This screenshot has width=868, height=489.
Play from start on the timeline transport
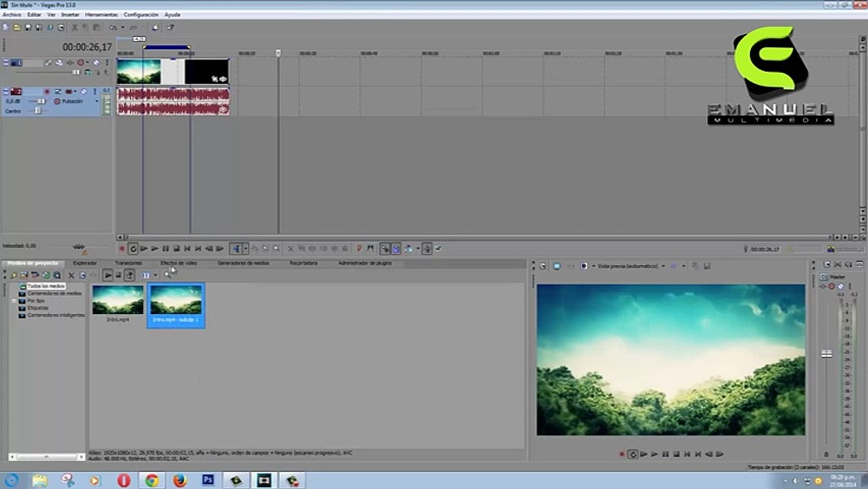[x=144, y=249]
